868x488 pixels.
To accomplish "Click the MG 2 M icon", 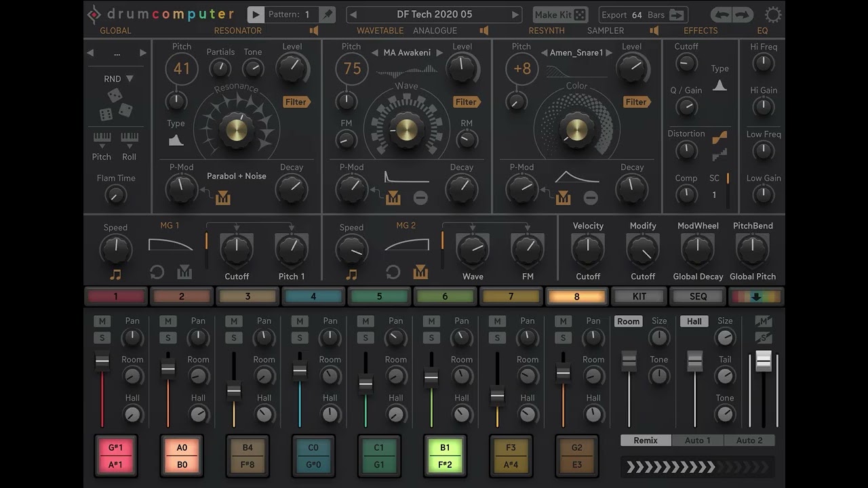I will point(420,272).
